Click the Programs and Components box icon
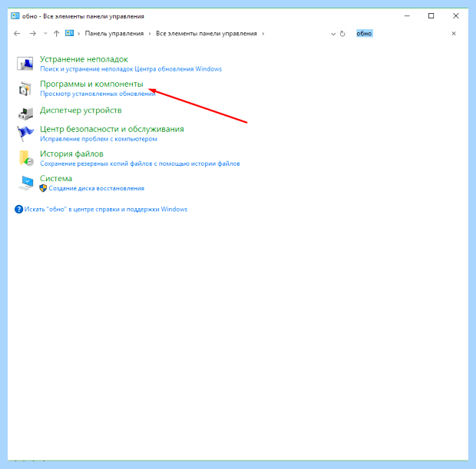476x469 pixels. coord(25,88)
